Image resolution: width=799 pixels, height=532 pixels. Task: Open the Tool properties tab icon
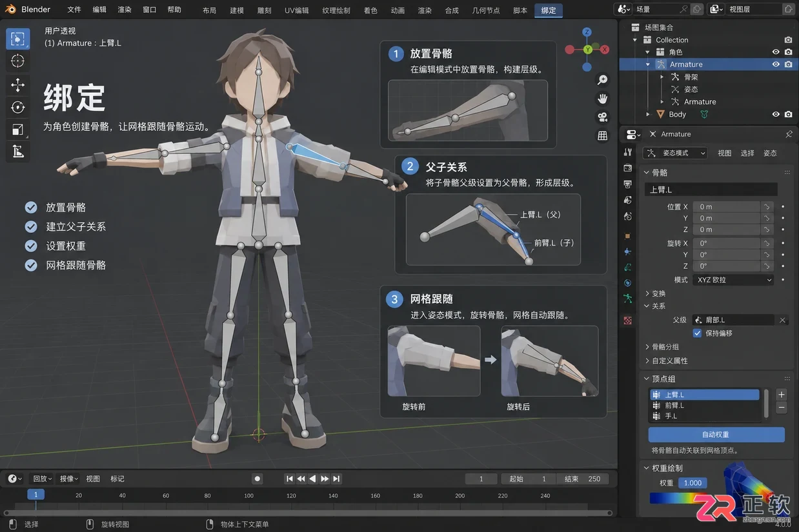(x=628, y=152)
